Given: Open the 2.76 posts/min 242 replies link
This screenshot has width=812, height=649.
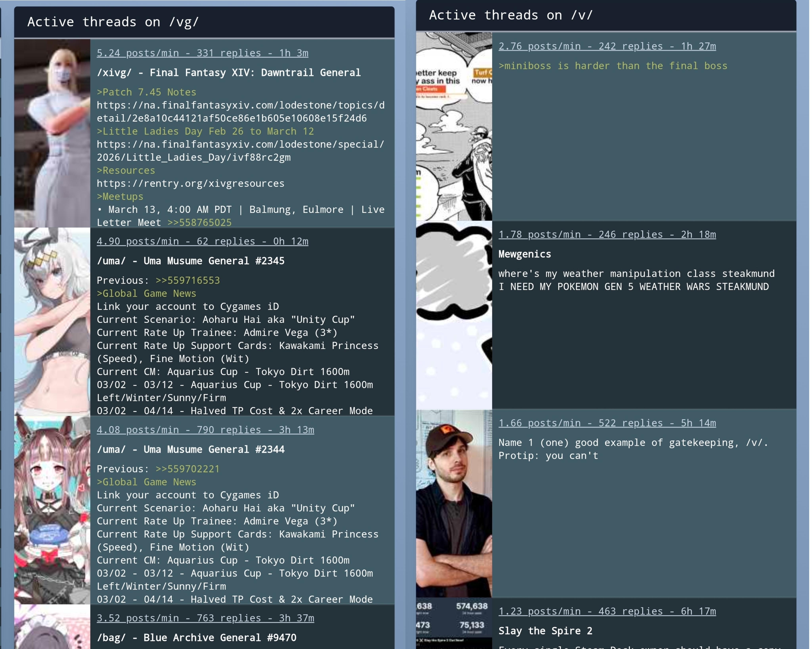Looking at the screenshot, I should coord(607,46).
